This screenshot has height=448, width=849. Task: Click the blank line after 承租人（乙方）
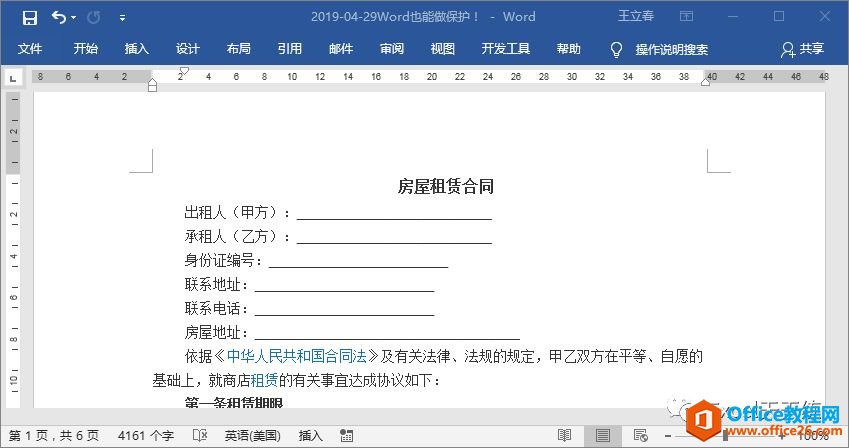[x=394, y=243]
